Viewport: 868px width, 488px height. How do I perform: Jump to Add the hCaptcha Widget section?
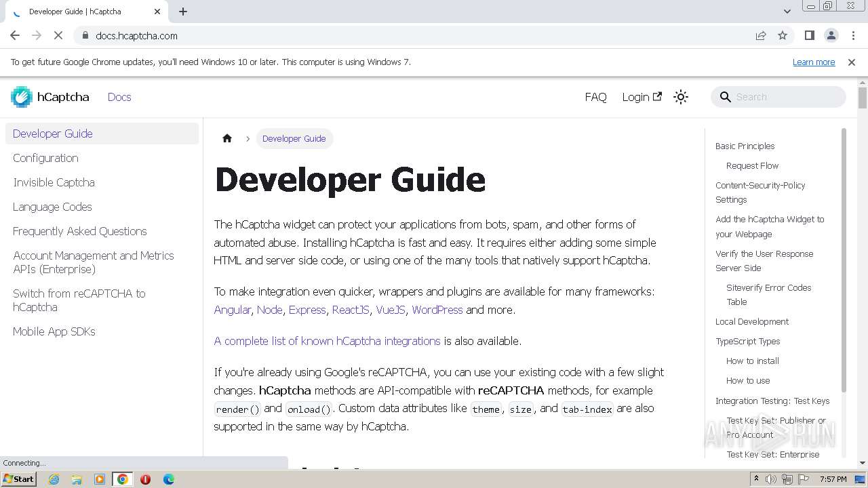tap(770, 226)
